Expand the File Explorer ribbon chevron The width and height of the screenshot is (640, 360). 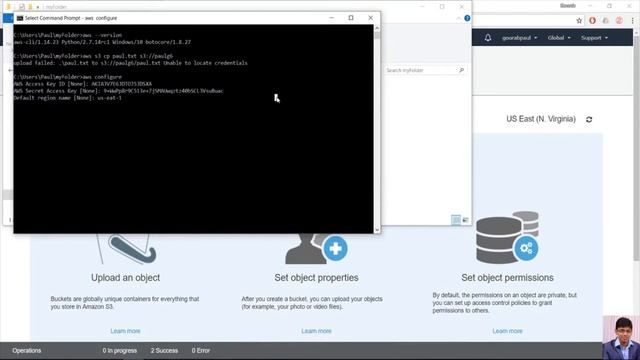pos(459,18)
